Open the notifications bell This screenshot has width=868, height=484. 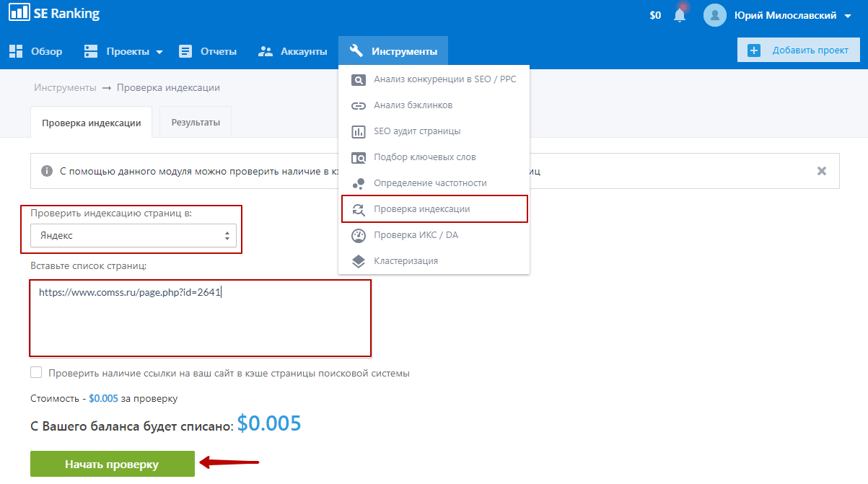point(680,14)
